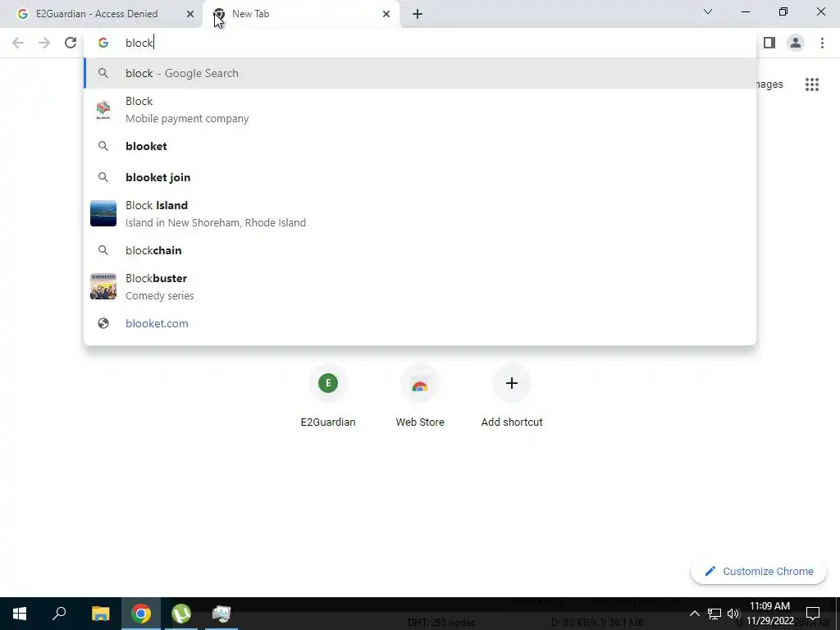This screenshot has height=630, width=840.
Task: Reload the page with refresh icon
Action: coord(71,43)
